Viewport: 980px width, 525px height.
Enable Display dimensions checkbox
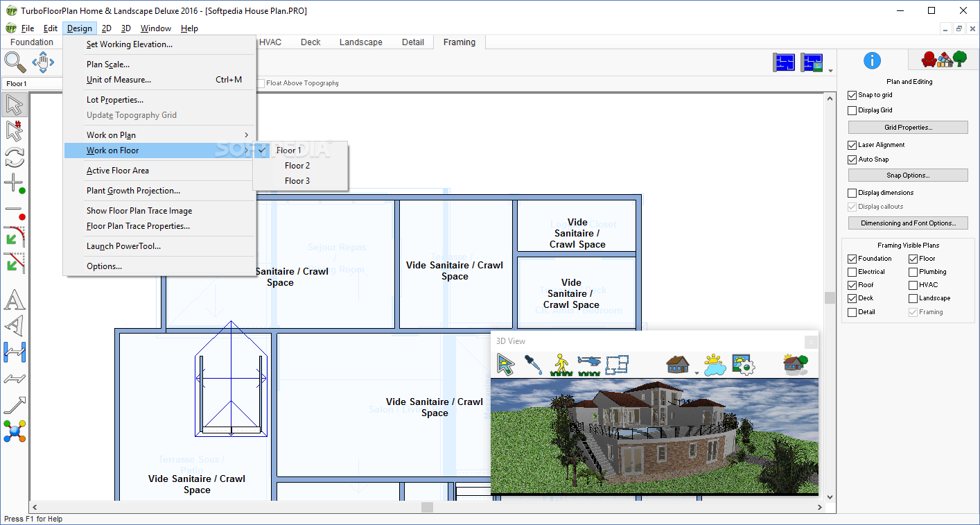852,193
